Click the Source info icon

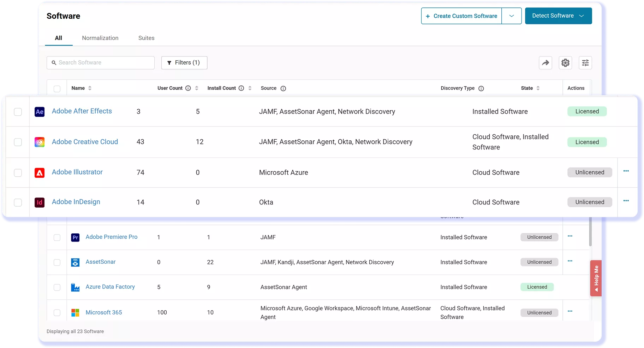coord(283,88)
